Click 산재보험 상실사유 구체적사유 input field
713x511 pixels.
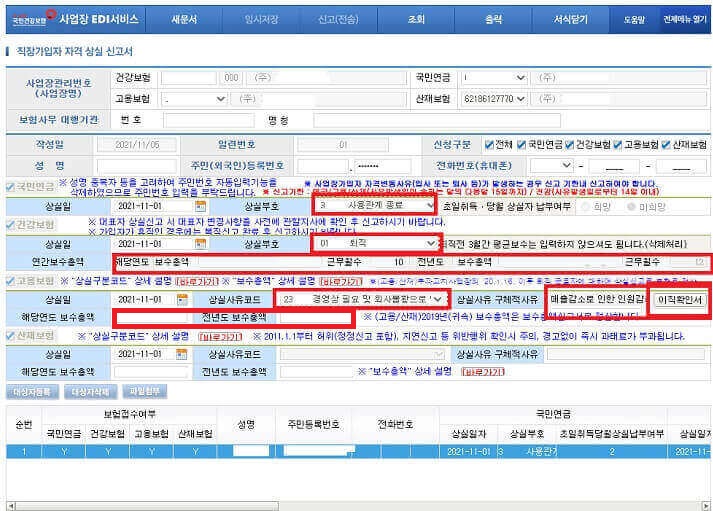click(x=626, y=354)
